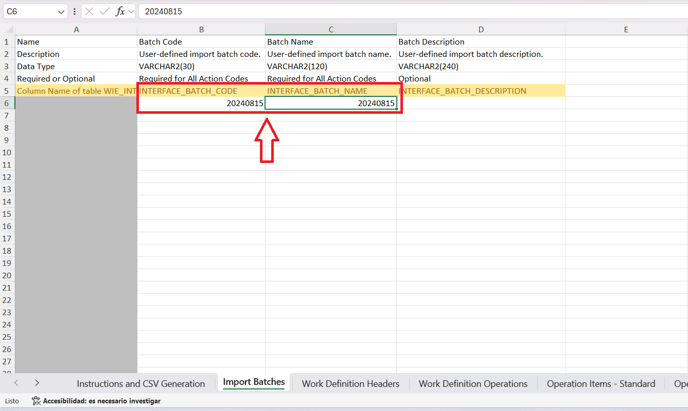Image resolution: width=688 pixels, height=411 pixels.
Task: Click cell 'User-defined import batch name.'
Action: [331, 54]
